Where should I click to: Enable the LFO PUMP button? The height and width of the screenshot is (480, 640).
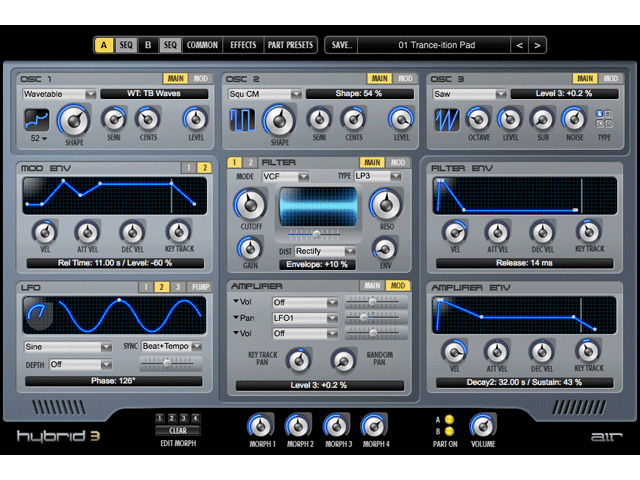[x=200, y=287]
